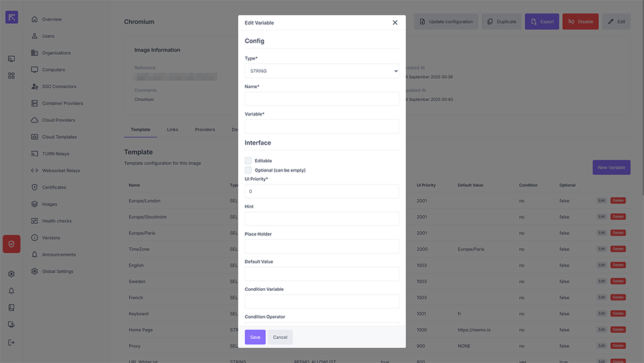Cancel the Edit Variable dialog

pyautogui.click(x=280, y=337)
